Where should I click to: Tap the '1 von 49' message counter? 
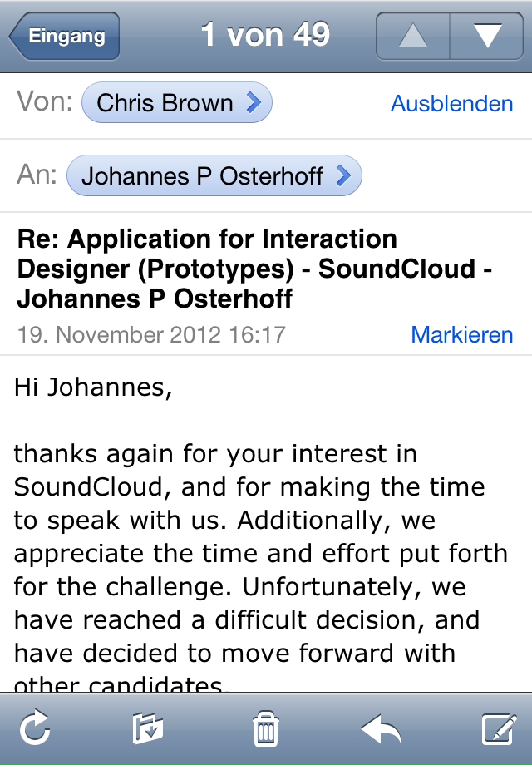pos(265,35)
